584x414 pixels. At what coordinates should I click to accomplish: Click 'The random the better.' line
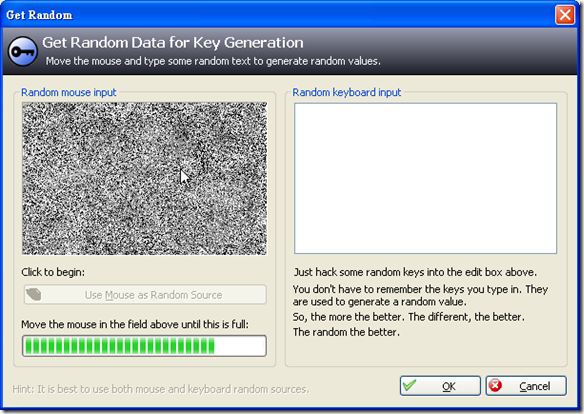coord(346,332)
